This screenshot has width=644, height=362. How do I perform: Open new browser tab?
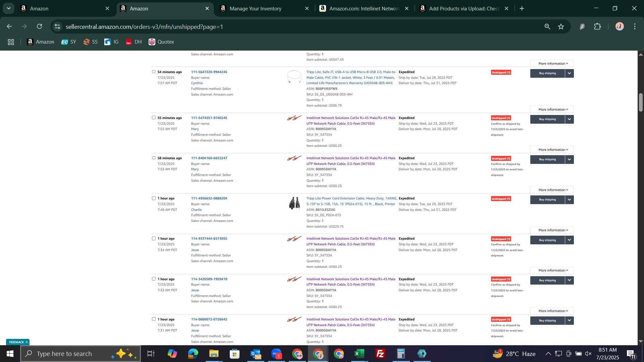(522, 8)
